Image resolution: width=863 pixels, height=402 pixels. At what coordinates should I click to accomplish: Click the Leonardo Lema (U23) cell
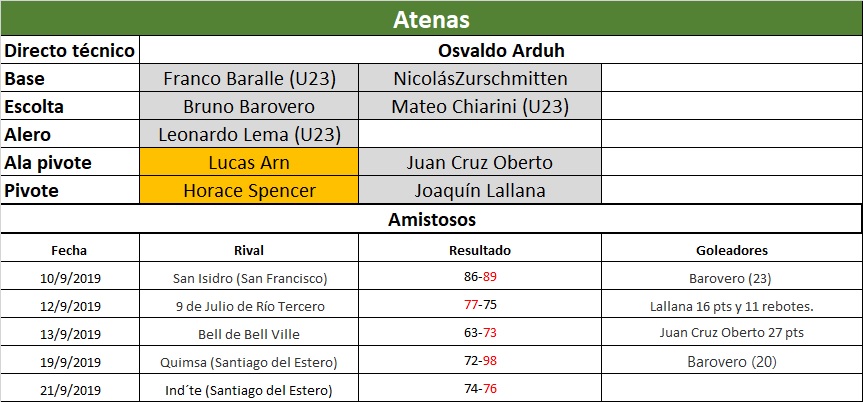(x=249, y=134)
